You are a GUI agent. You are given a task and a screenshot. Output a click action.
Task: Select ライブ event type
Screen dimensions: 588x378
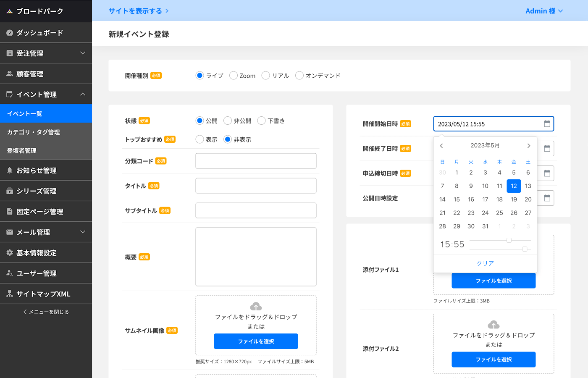coord(199,76)
